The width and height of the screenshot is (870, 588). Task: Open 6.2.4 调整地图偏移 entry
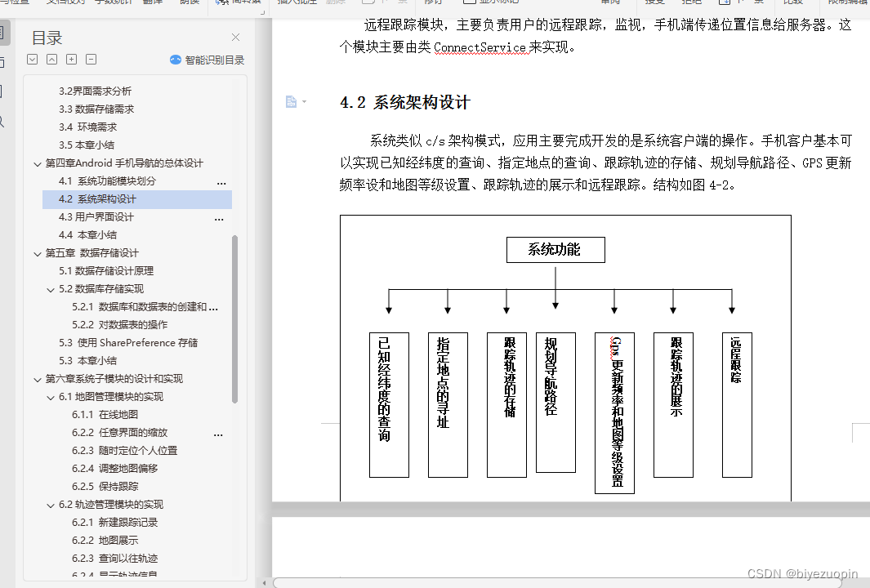115,469
